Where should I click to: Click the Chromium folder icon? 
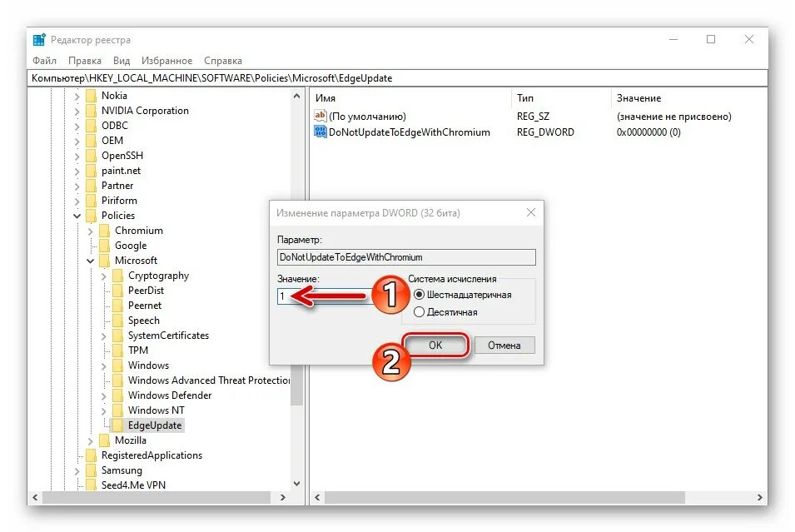[x=104, y=231]
